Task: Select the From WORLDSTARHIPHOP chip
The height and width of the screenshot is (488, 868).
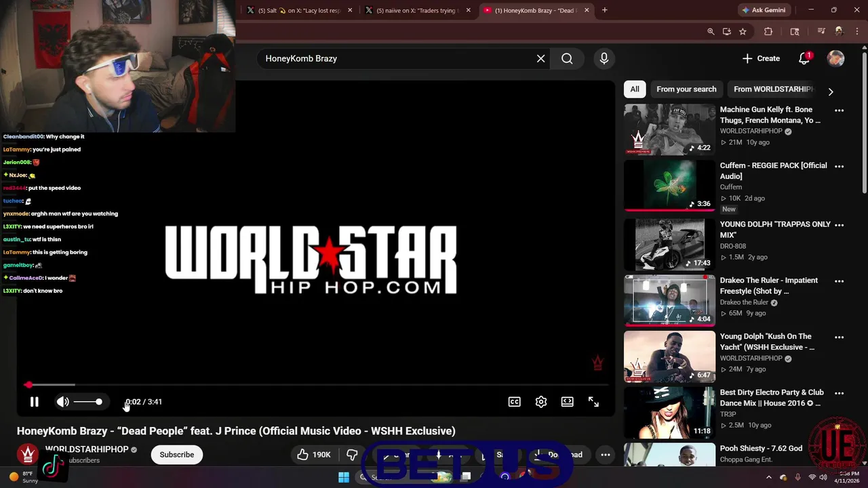Action: (x=773, y=89)
